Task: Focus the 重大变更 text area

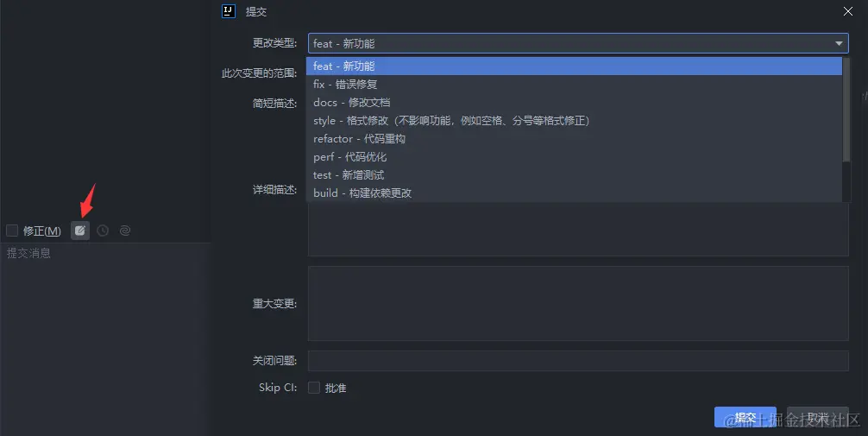Action: [578, 304]
